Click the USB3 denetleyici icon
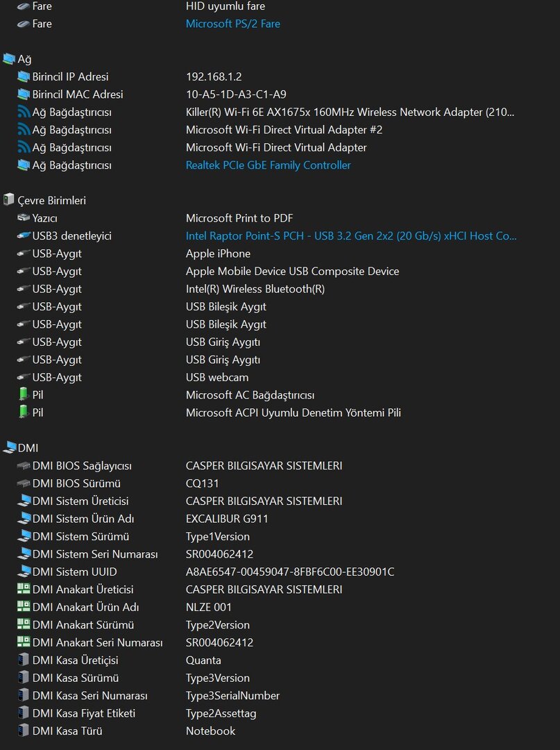The width and height of the screenshot is (560, 750). (24, 236)
